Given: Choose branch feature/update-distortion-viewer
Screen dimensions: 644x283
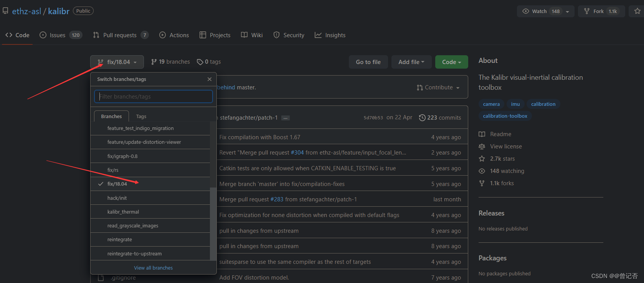Looking at the screenshot, I should [150, 142].
